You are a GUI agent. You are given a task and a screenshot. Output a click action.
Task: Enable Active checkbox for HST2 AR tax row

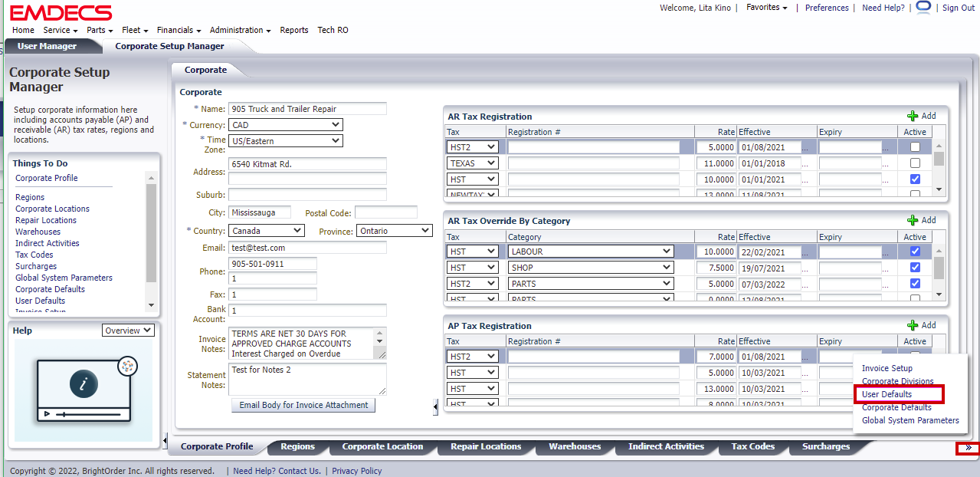tap(915, 147)
